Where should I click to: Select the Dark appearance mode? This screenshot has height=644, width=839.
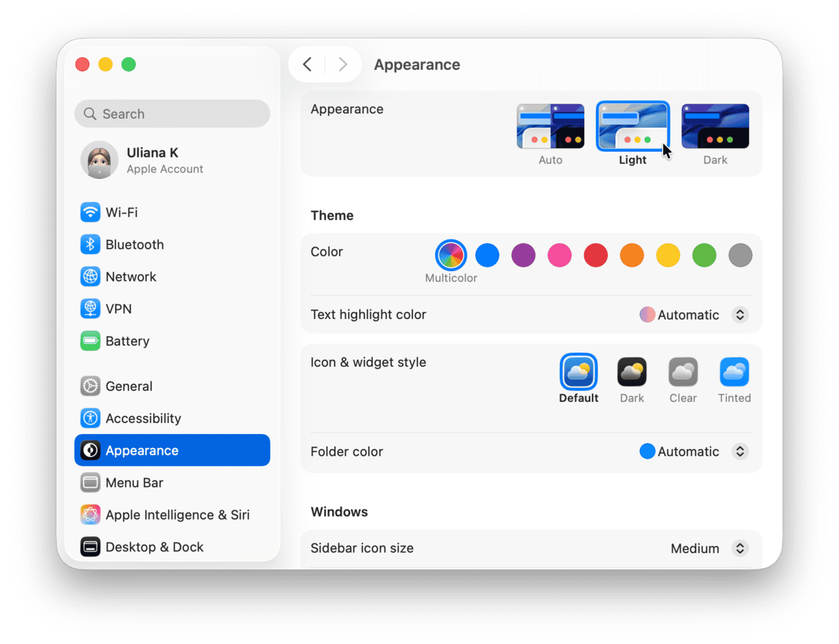[715, 127]
